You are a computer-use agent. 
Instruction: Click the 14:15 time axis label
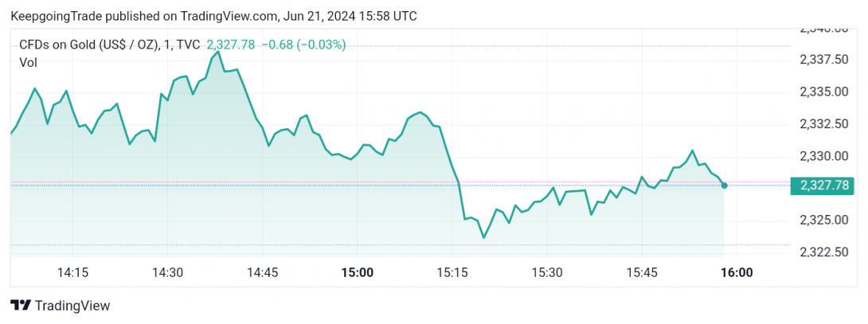pos(73,272)
